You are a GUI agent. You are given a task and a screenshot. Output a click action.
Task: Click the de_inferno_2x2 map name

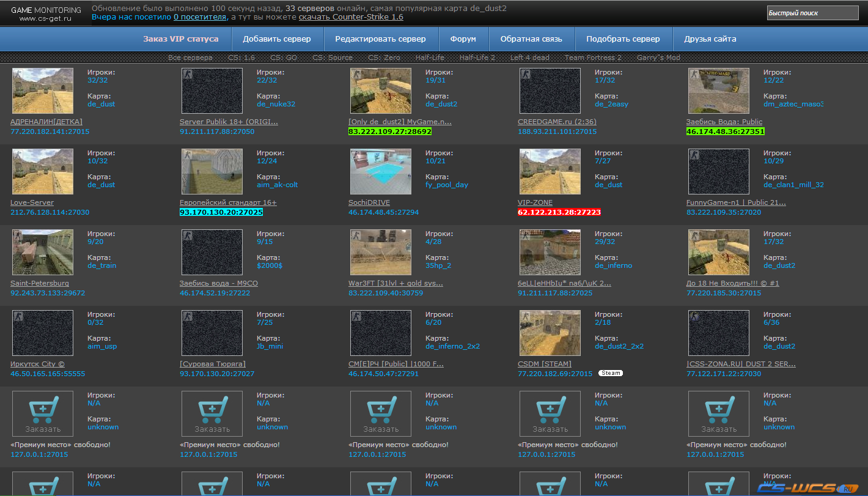coord(452,346)
